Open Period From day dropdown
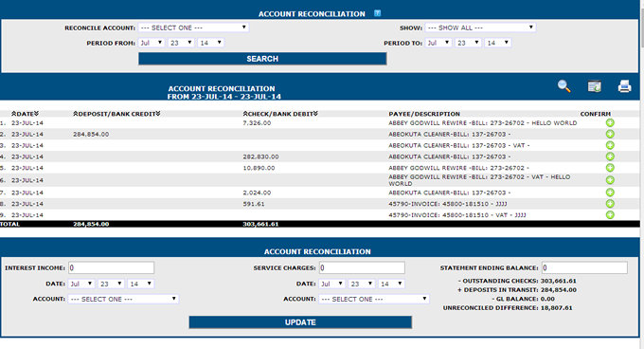This screenshot has height=349, width=644. 181,43
